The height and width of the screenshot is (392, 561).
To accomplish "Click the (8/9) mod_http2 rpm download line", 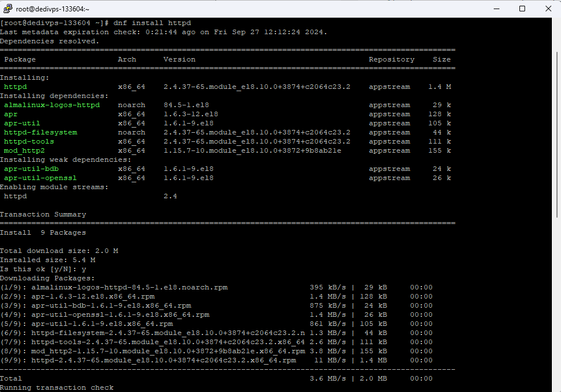I will pyautogui.click(x=216, y=351).
